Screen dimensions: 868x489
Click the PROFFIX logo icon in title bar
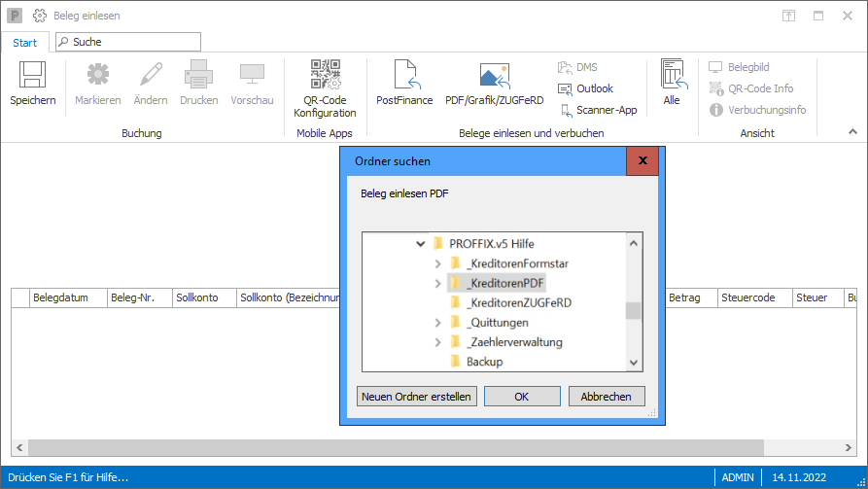pos(15,16)
